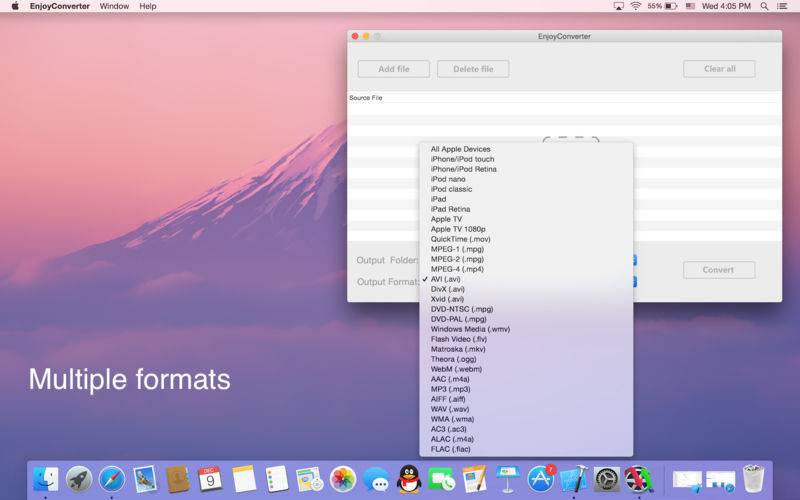Select iPod nano in format list
Screen dimensions: 800x500
[x=526, y=179]
